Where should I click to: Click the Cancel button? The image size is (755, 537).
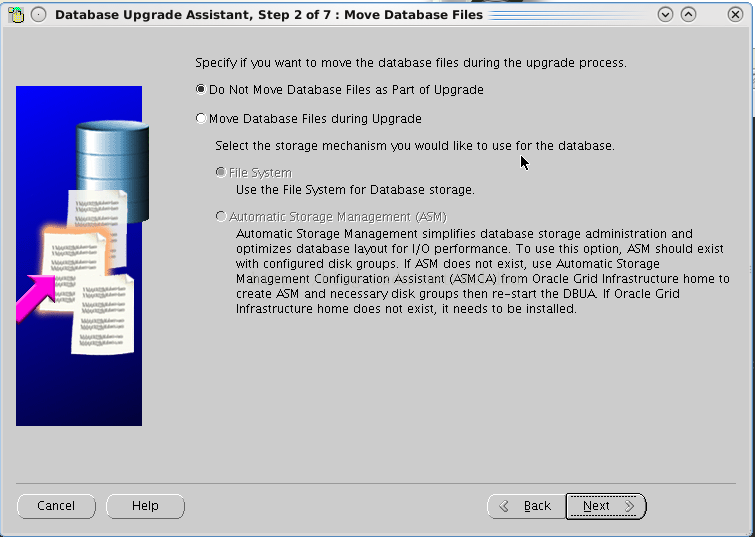[x=56, y=506]
